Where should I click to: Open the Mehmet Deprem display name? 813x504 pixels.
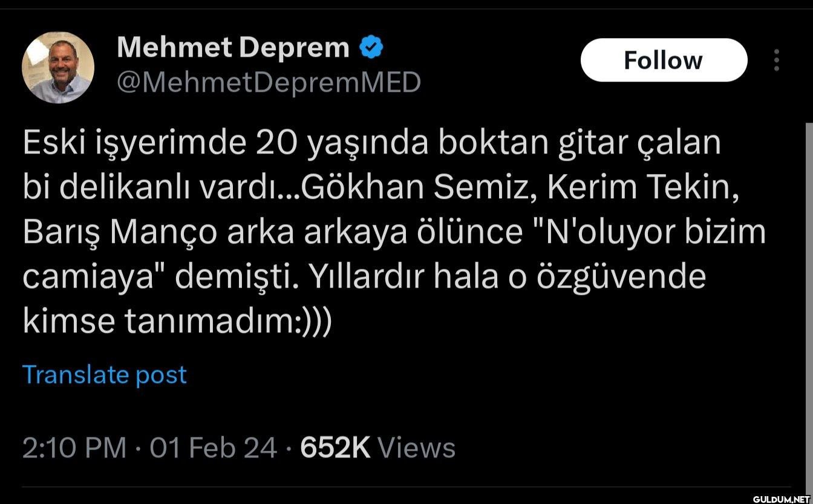pos(233,47)
